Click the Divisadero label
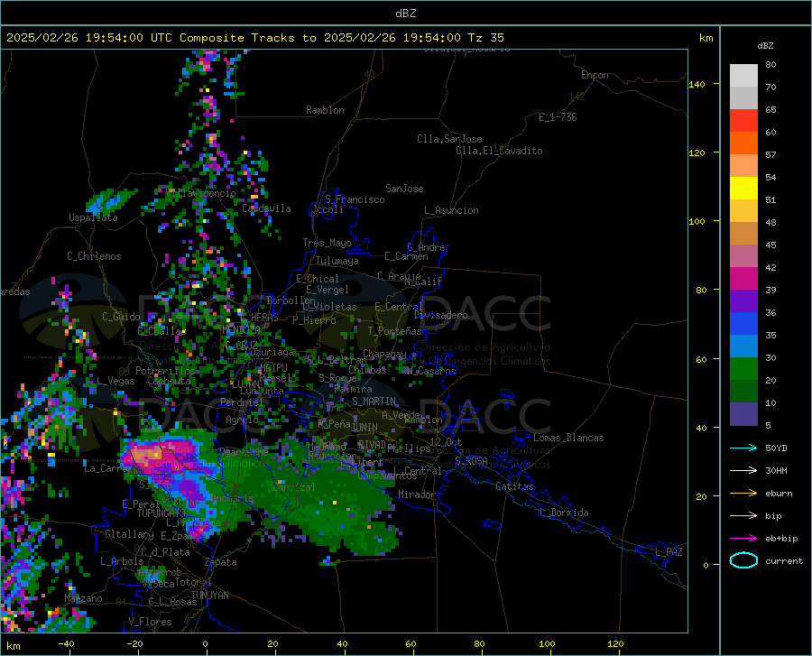This screenshot has width=812, height=656. (x=440, y=315)
